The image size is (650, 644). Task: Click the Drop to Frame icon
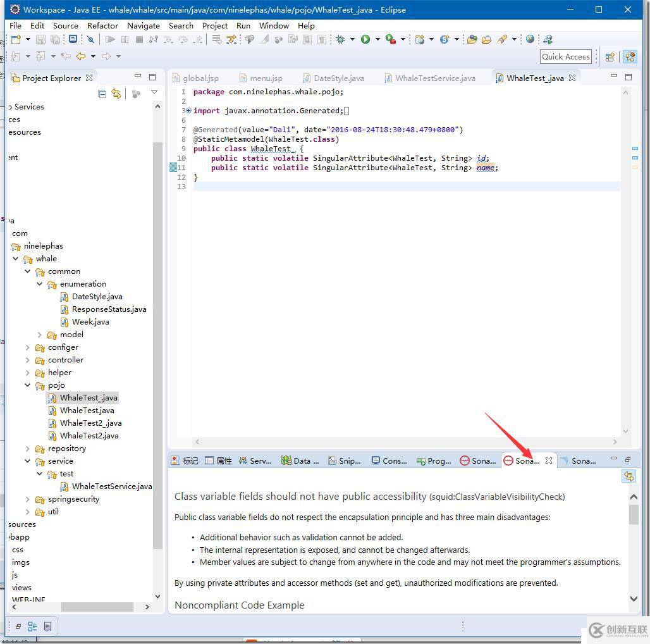click(216, 39)
